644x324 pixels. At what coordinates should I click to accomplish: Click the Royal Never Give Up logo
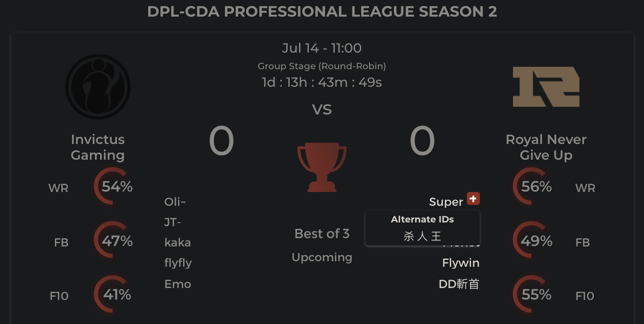(x=546, y=87)
